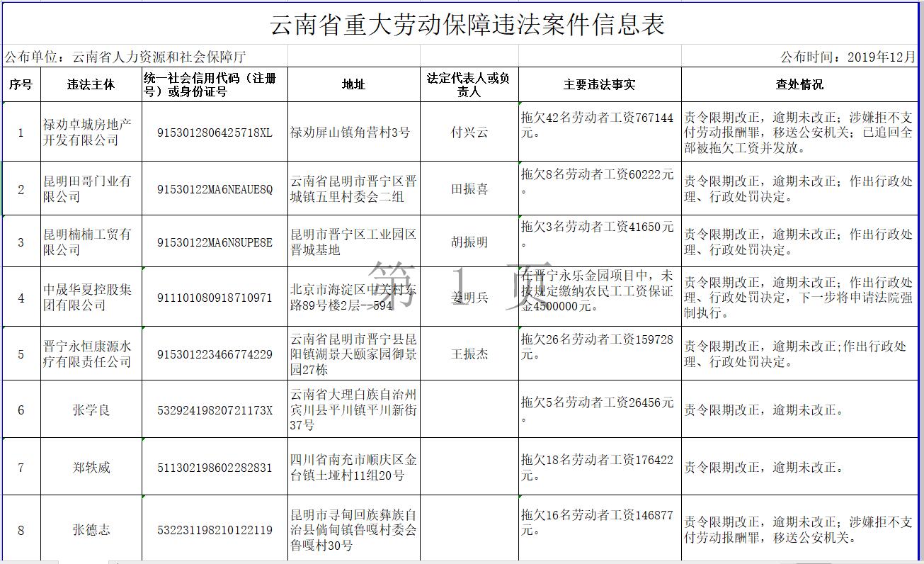This screenshot has width=924, height=564.
Task: Click the 公布时间 2019年12月 cell
Action: tap(848, 57)
